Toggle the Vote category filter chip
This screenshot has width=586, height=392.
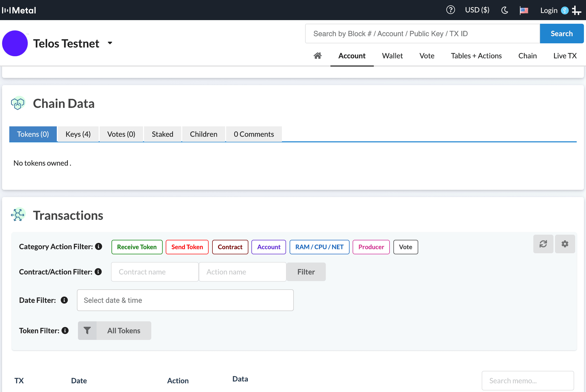(x=406, y=247)
